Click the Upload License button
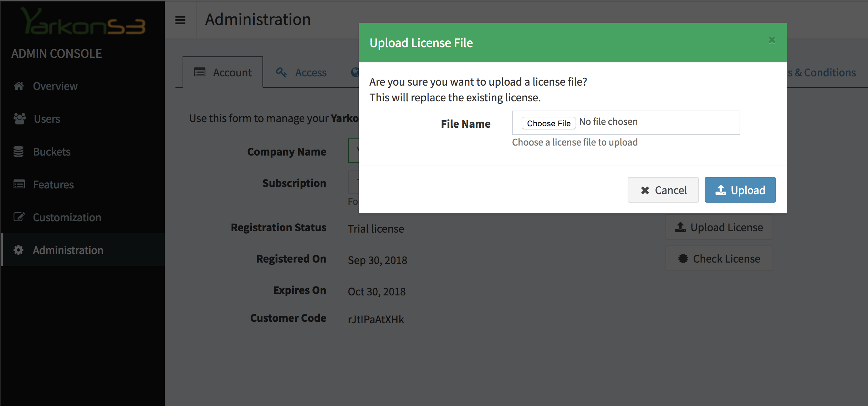This screenshot has height=406, width=868. coord(719,227)
